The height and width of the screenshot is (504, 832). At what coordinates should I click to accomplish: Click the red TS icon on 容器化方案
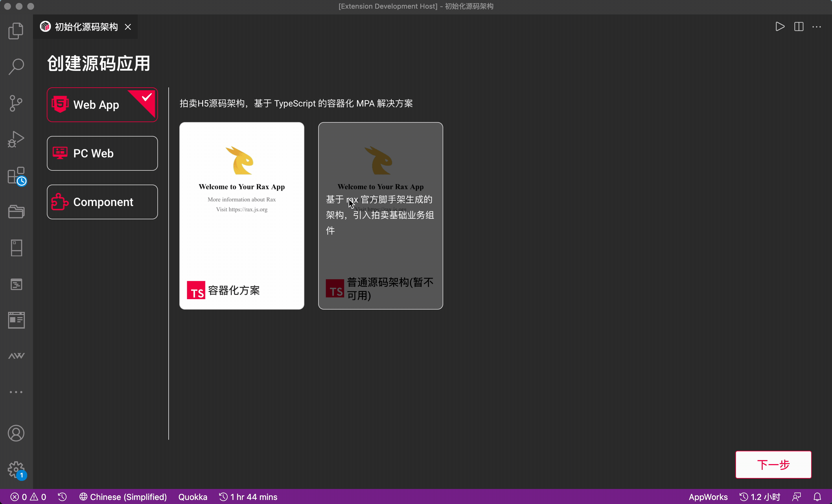point(196,290)
